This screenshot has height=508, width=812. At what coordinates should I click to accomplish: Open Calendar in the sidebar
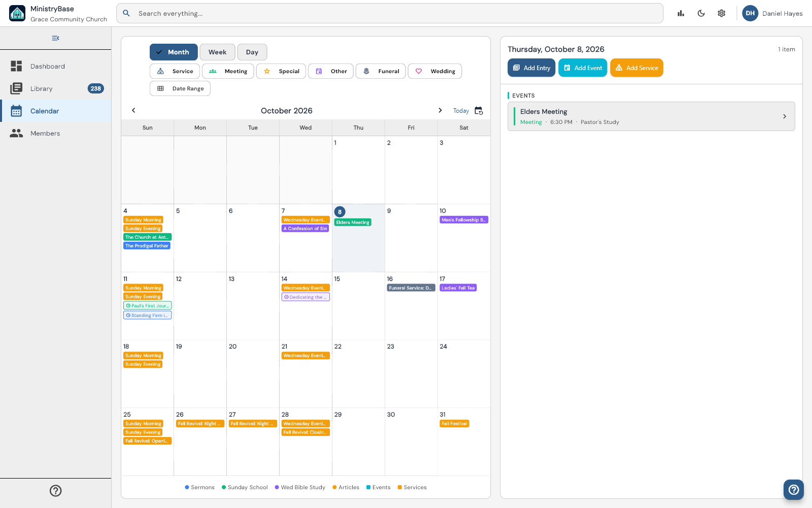pos(56,111)
